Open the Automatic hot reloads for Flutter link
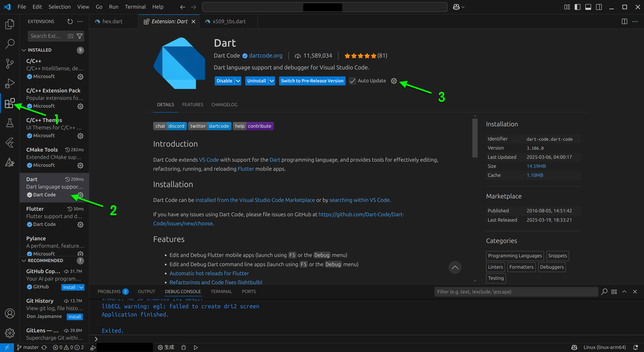The width and height of the screenshot is (644, 352). pos(209,273)
